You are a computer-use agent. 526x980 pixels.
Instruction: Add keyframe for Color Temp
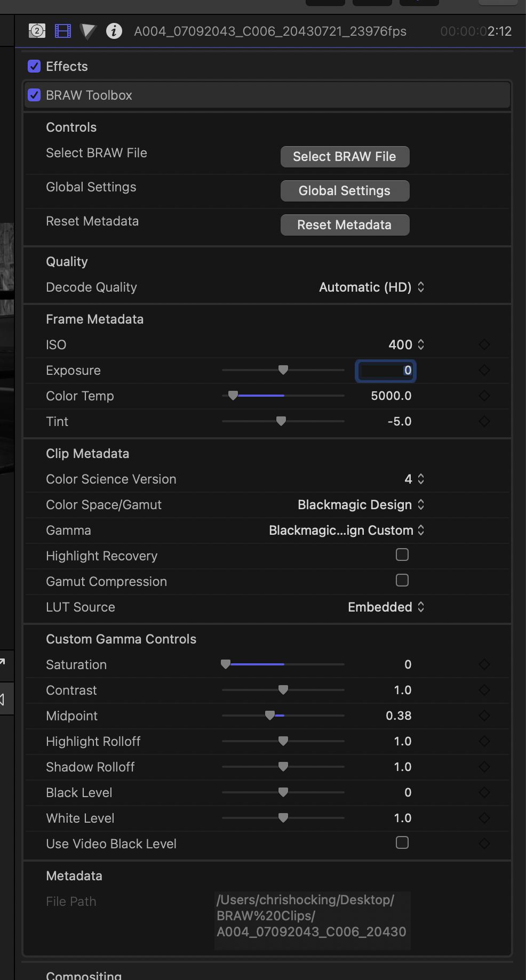484,396
